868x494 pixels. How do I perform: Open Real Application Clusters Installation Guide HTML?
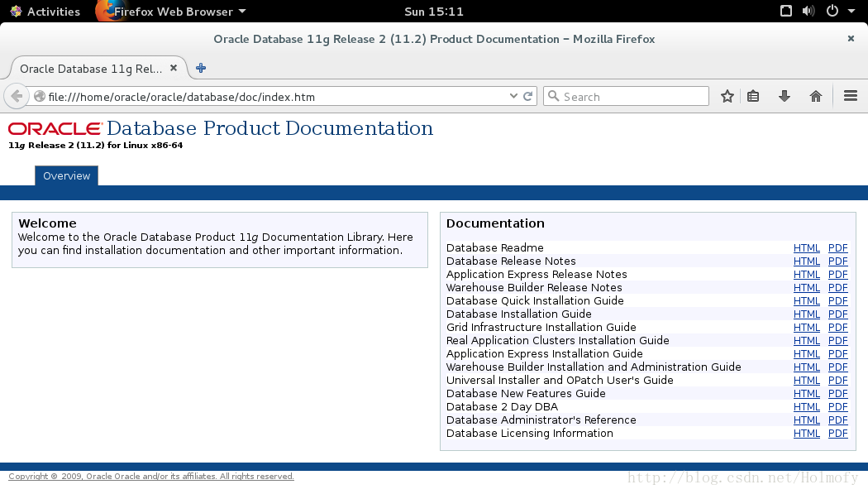pyautogui.click(x=807, y=341)
